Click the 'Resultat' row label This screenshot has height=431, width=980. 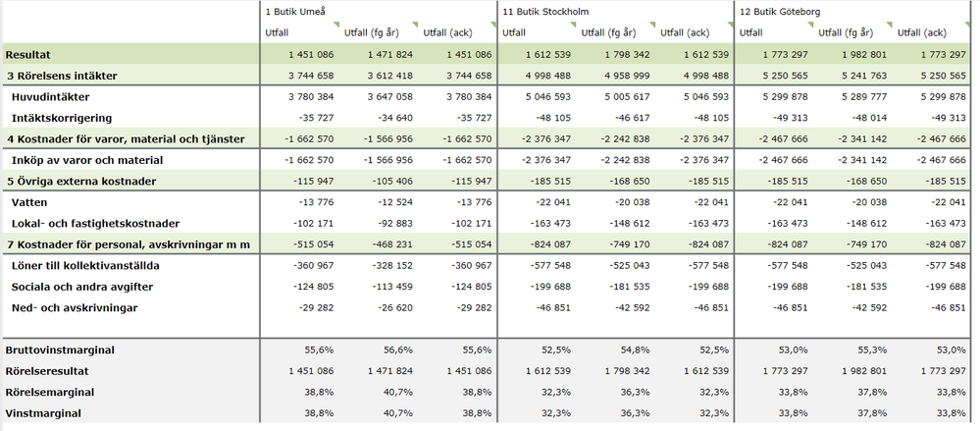tap(31, 54)
